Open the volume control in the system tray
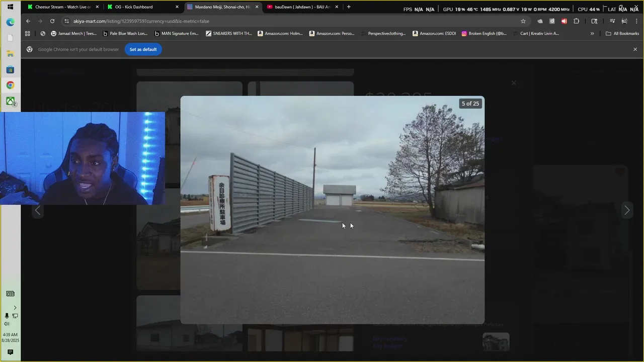The image size is (644, 362). pos(7,324)
